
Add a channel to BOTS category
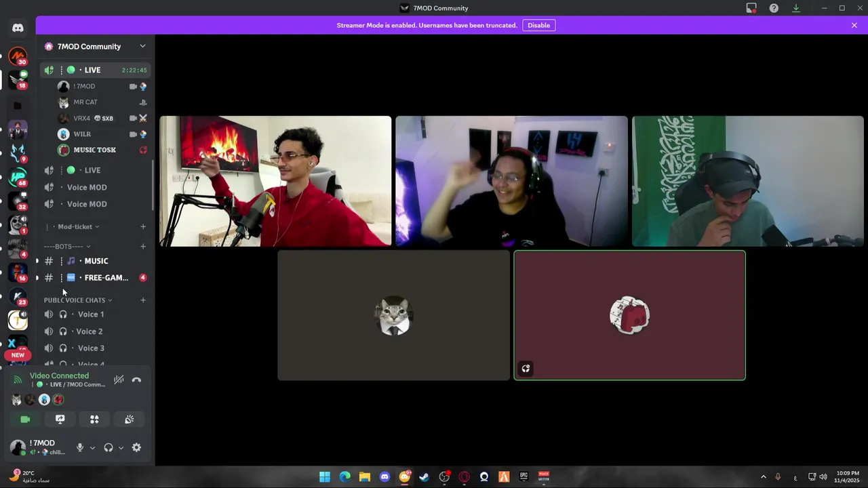tap(143, 246)
